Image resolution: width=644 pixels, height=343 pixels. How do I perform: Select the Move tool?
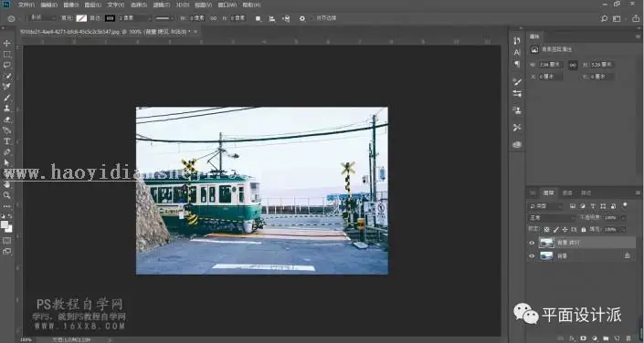7,43
